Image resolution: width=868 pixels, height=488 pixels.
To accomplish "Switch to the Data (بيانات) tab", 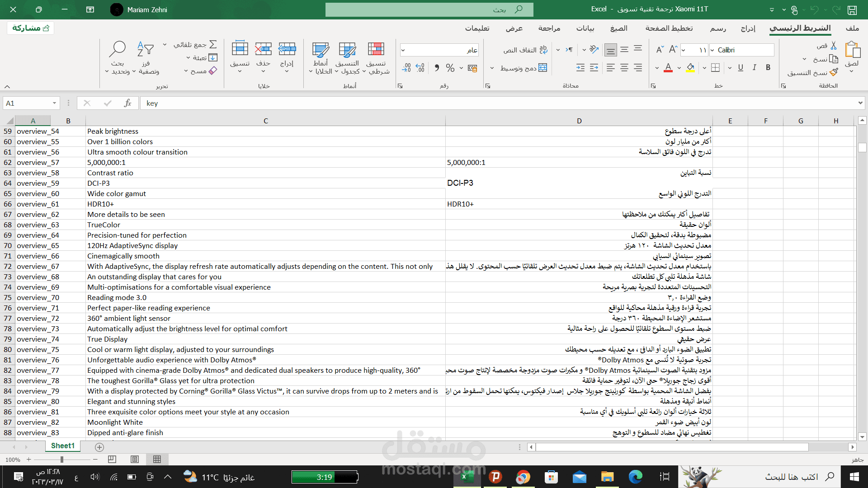I will click(x=585, y=28).
